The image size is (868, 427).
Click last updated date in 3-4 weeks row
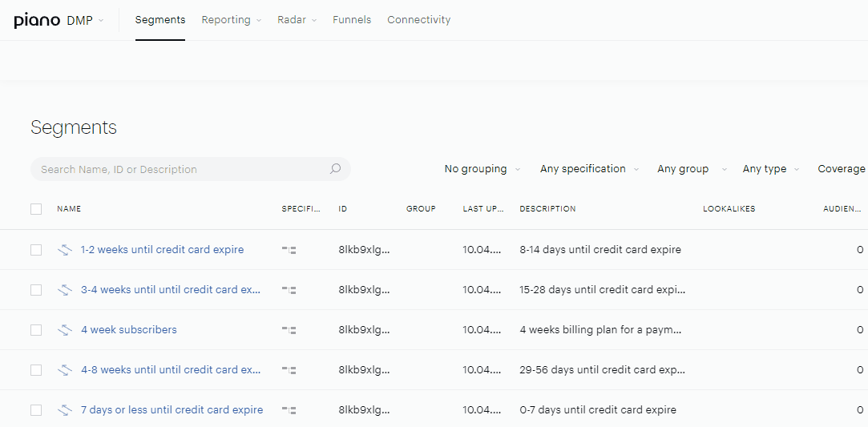point(482,290)
